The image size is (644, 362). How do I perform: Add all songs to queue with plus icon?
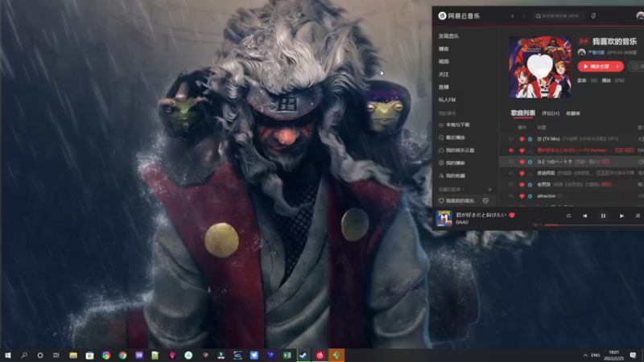pos(618,67)
